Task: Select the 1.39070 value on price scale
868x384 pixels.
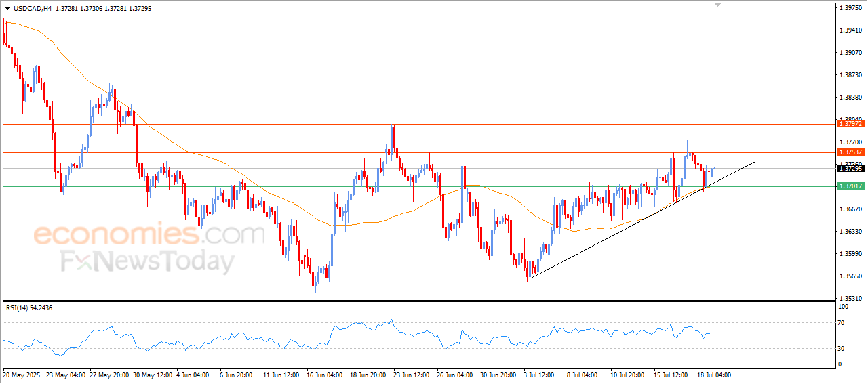Action: pos(850,53)
